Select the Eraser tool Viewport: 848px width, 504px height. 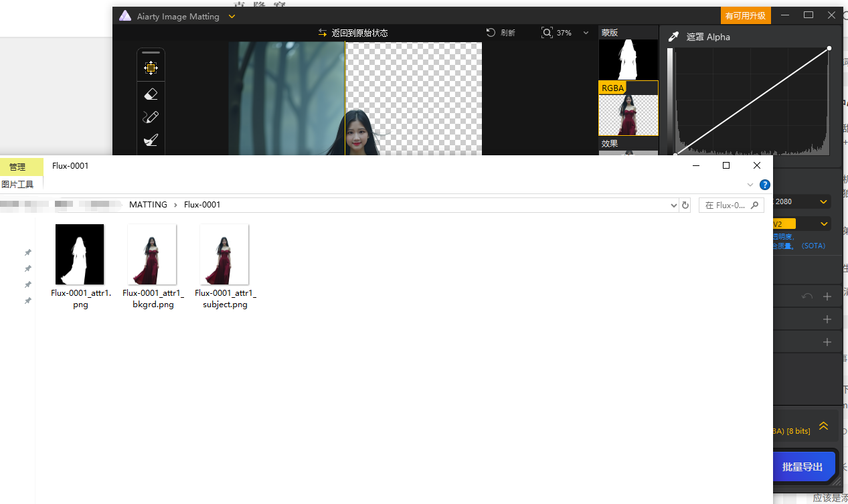[151, 94]
